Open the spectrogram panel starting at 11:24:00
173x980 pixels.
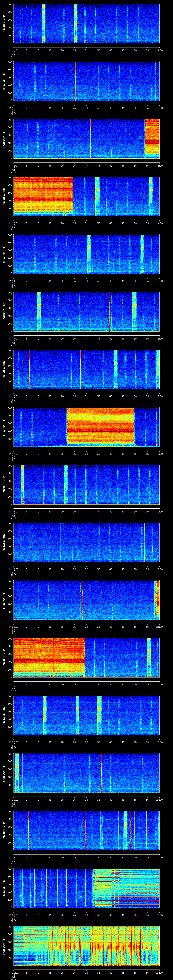(87, 831)
